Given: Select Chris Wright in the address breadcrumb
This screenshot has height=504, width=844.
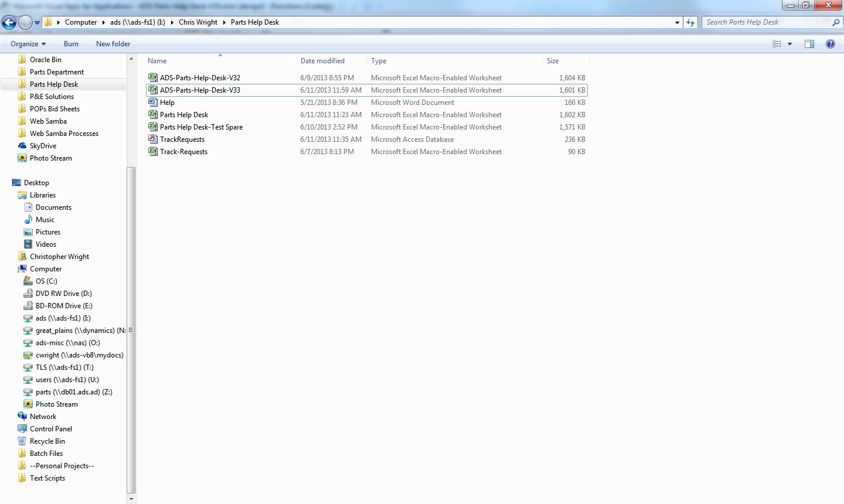Looking at the screenshot, I should 198,22.
